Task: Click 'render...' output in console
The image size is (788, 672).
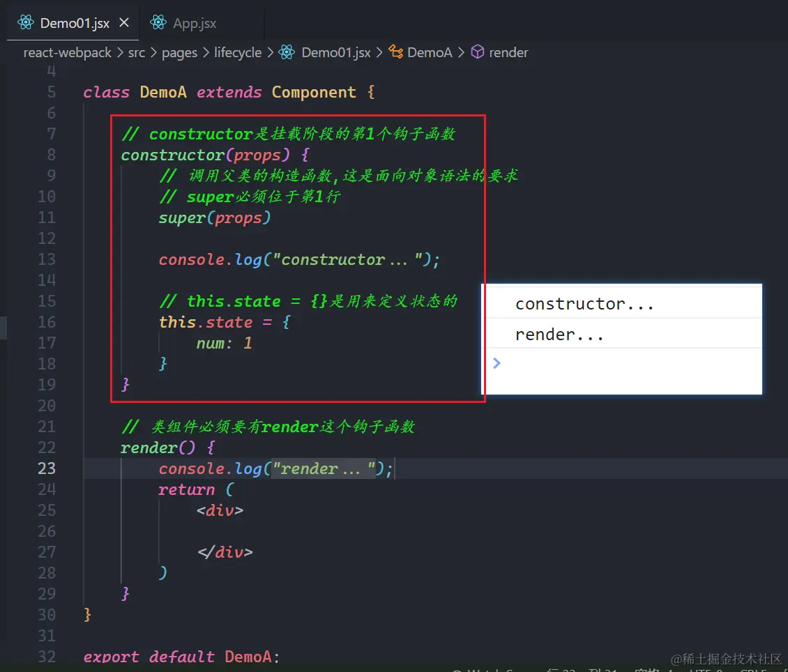Action: click(x=559, y=335)
